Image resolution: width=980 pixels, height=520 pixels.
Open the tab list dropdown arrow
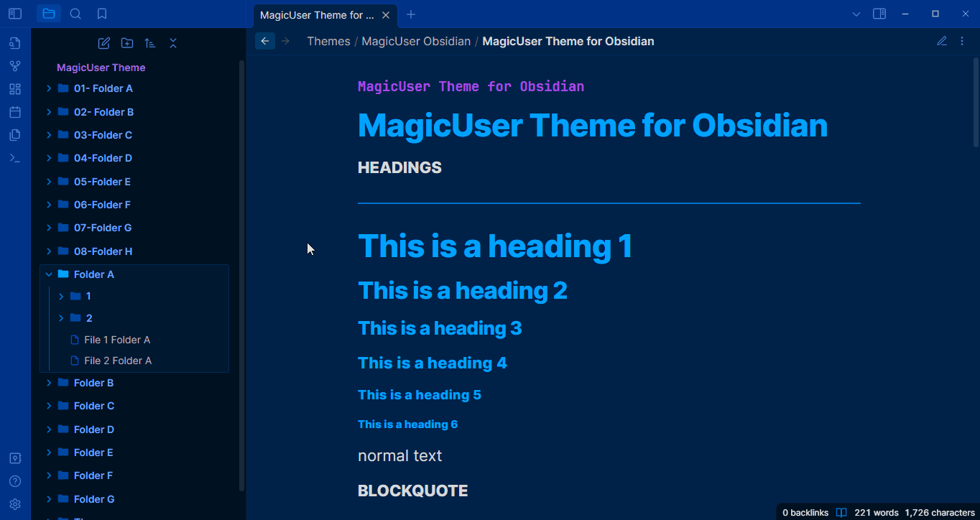[856, 14]
